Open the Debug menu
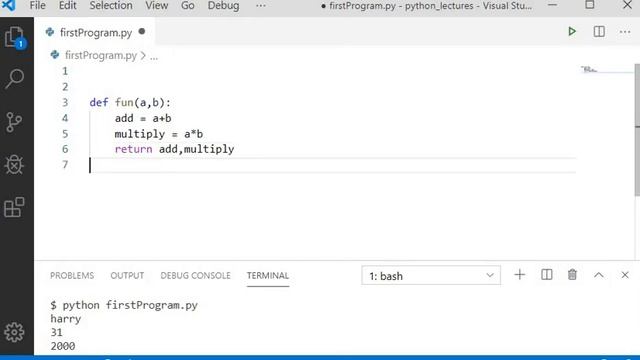This screenshot has height=360, width=640. point(223,6)
